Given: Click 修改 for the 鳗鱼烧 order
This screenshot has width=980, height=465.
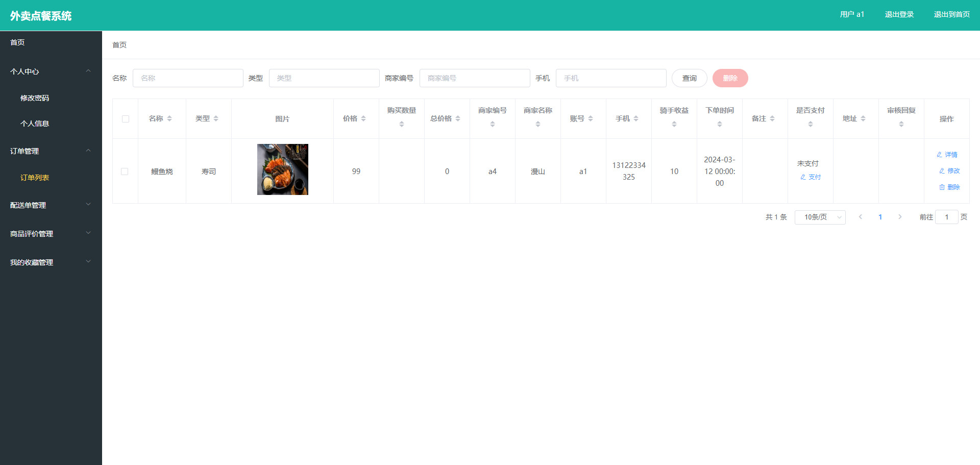Looking at the screenshot, I should tap(950, 171).
